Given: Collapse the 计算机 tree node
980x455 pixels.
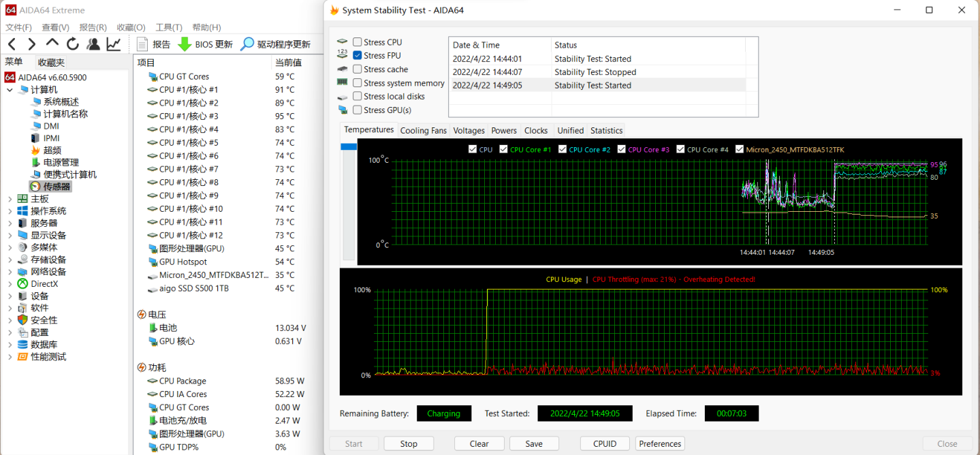Looking at the screenshot, I should pos(10,90).
